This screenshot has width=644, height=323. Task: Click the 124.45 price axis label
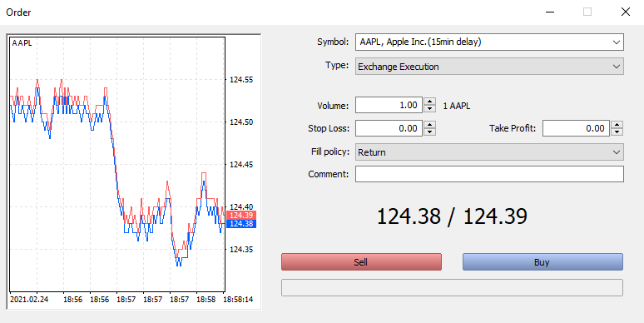pos(241,164)
